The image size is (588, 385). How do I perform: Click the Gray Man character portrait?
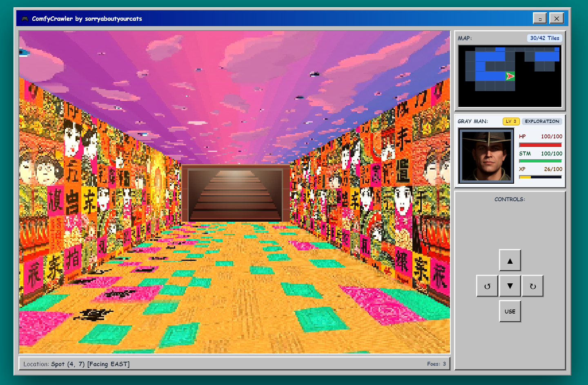[486, 156]
